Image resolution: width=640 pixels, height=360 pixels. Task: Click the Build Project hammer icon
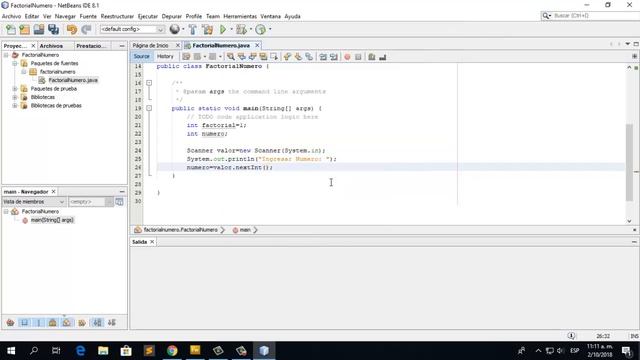(x=193, y=29)
